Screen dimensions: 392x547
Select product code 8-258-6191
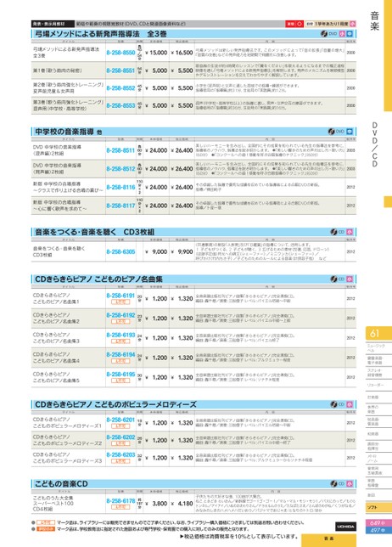coord(120,296)
